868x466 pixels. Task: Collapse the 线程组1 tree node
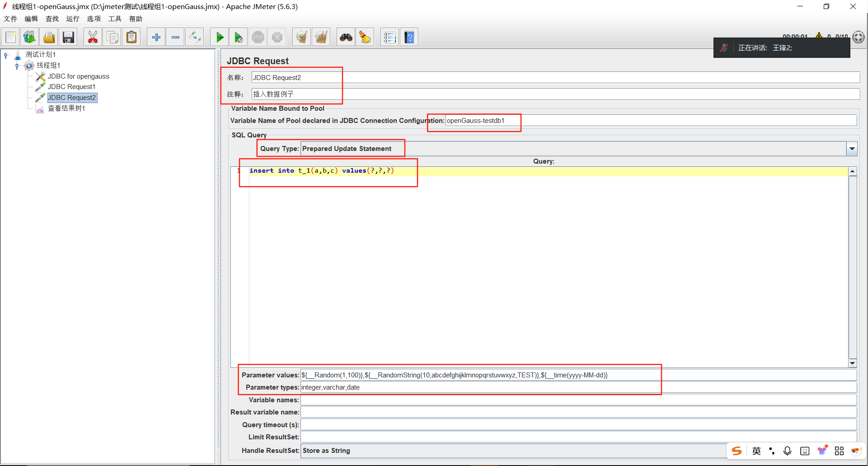point(17,66)
